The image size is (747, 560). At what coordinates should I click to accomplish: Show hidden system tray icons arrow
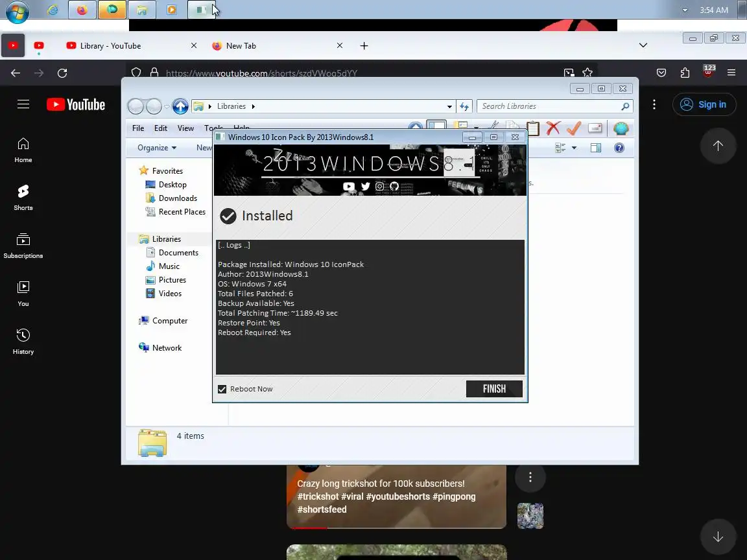point(685,10)
